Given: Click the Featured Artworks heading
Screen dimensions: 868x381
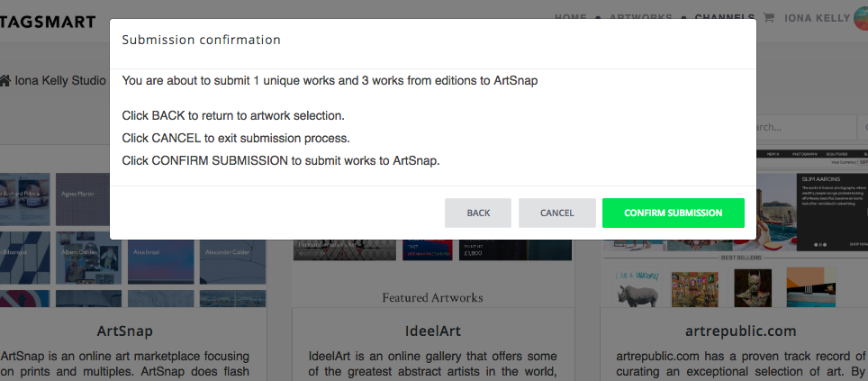Looking at the screenshot, I should [432, 298].
